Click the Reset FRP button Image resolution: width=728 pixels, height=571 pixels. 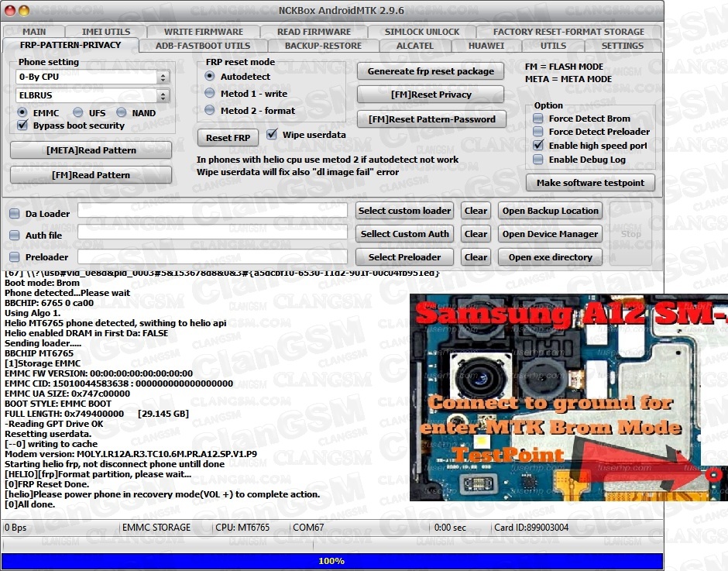(228, 138)
